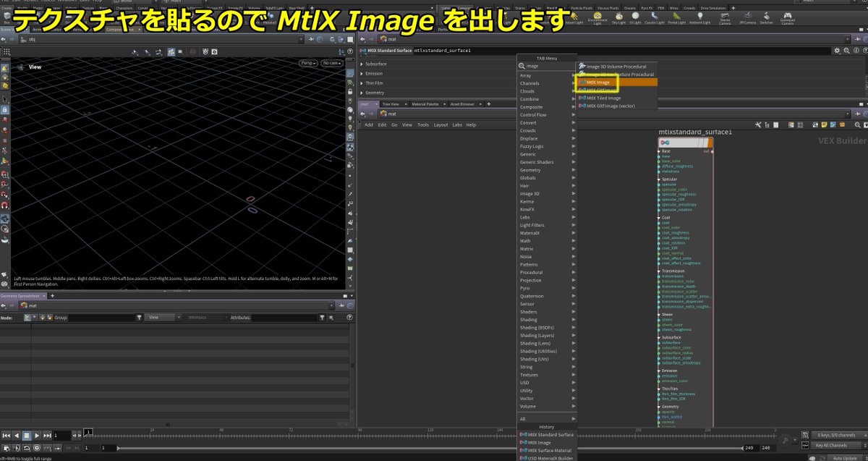Screen dimensions: 868x461
Task: Open the Persp viewport dropdown
Action: 309,63
